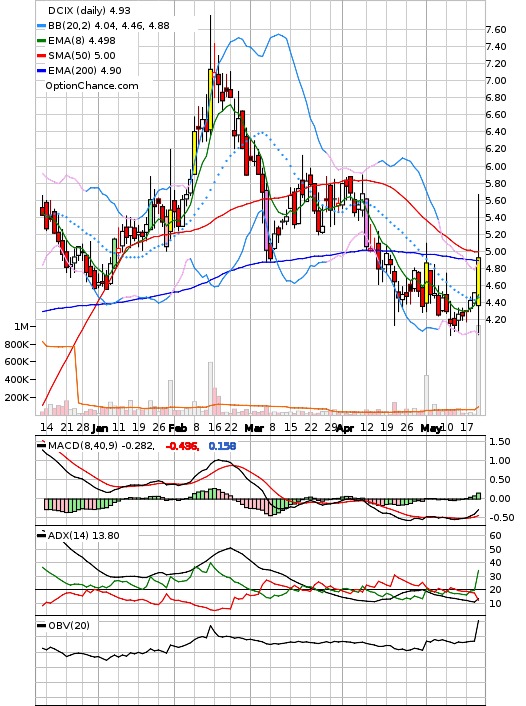Click the DCIX (daily) 4.93 title
This screenshot has width=526, height=706.
click(89, 10)
